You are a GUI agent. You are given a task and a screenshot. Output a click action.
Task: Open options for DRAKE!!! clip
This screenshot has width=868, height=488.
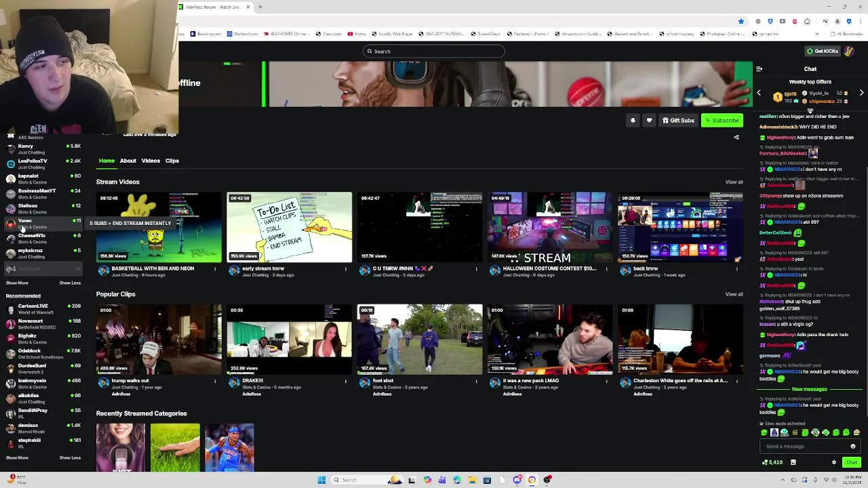346,382
